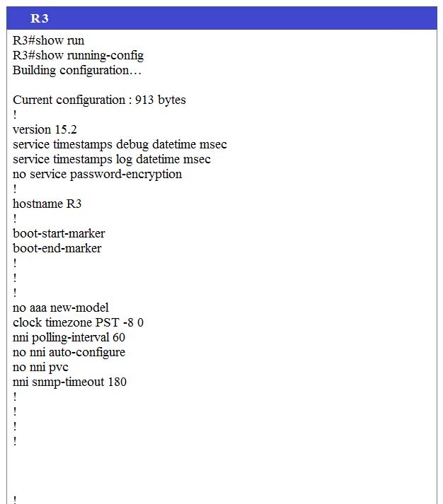Image resolution: width=443 pixels, height=504 pixels.
Task: Click the 'version 15.2' line
Action: point(45,129)
